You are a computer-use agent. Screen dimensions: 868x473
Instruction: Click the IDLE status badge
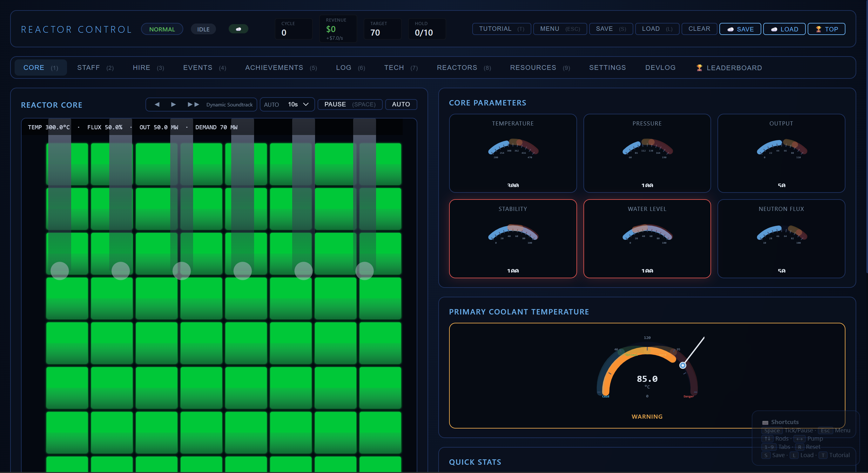tap(203, 29)
